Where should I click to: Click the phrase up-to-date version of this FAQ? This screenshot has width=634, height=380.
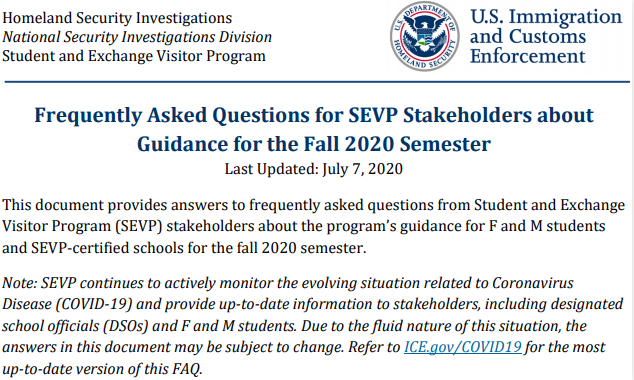coord(102,369)
